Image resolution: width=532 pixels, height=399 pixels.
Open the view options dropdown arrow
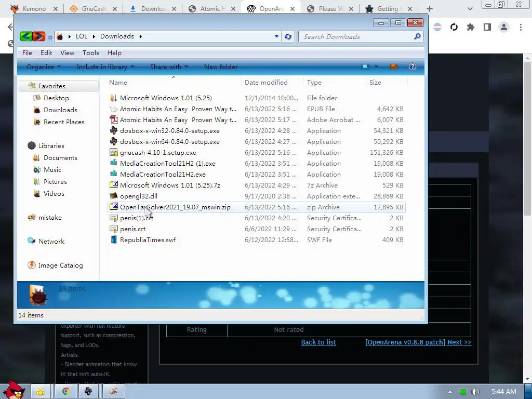click(376, 67)
